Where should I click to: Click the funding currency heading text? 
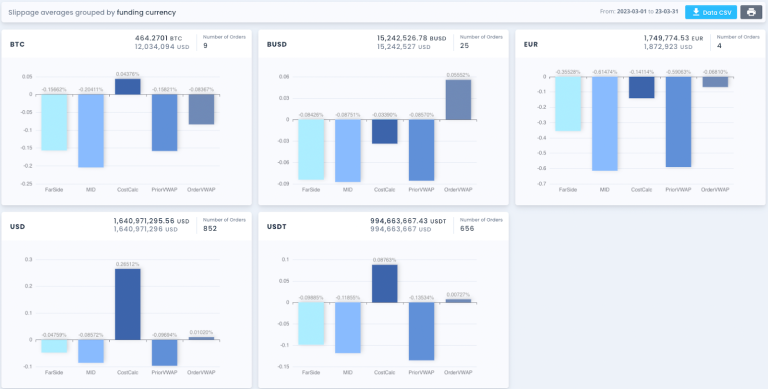(x=146, y=12)
